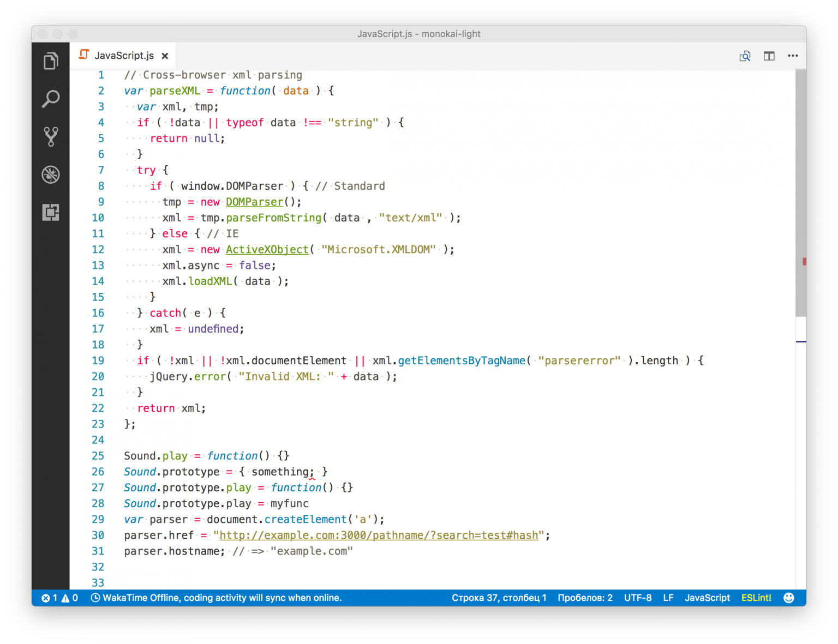Open indentation settings via Пробелов: 2
Viewport: 838px width, 644px height.
click(x=585, y=598)
